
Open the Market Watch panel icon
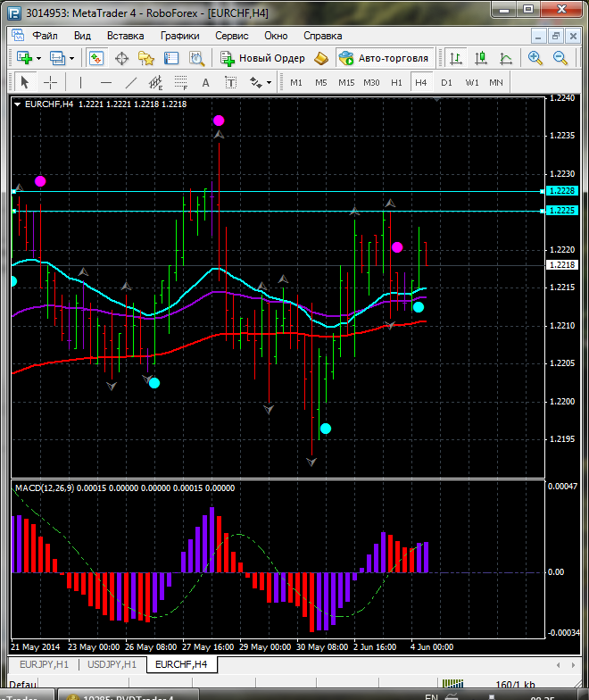pyautogui.click(x=96, y=58)
